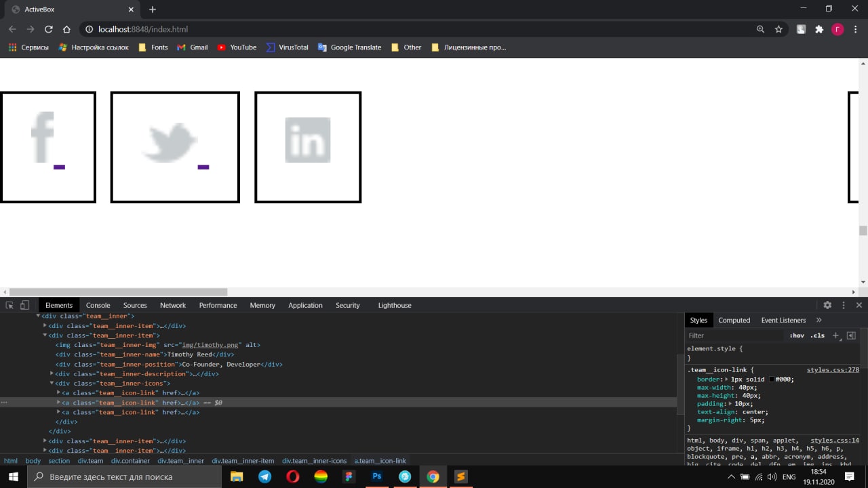868x488 pixels.
Task: Activate the inspect element picker tool
Action: [x=9, y=305]
